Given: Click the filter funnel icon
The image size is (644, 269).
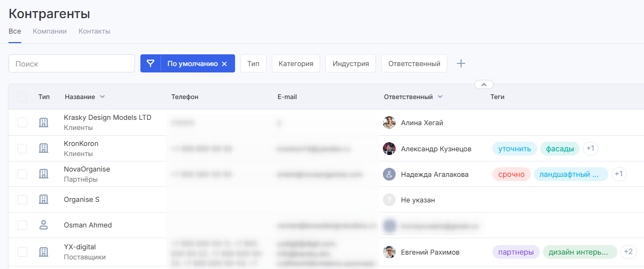Looking at the screenshot, I should coord(150,63).
